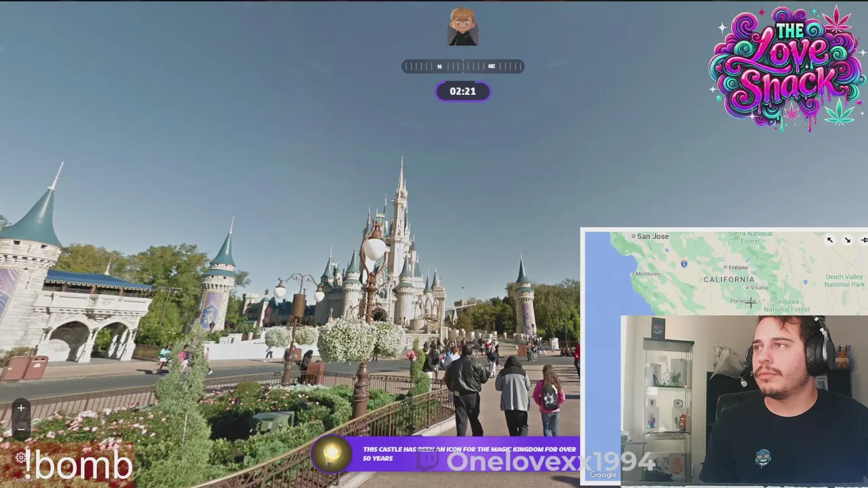The width and height of the screenshot is (868, 488).
Task: Shrink the guess map with the down-right arrow
Action: (847, 240)
